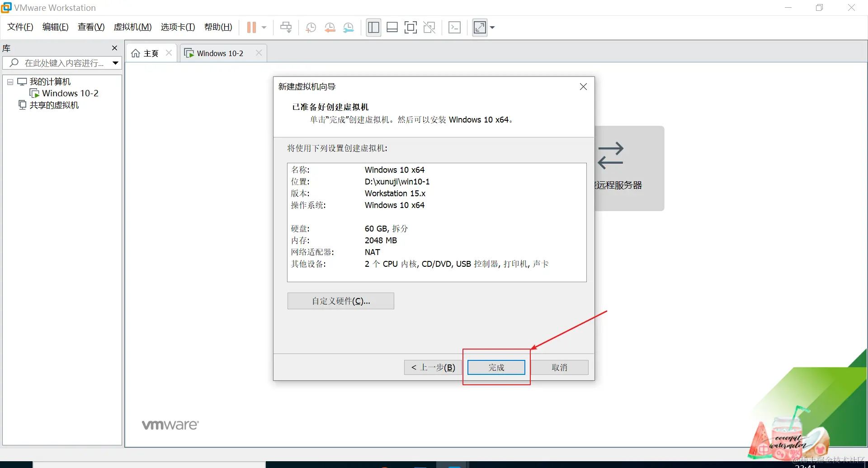Open the 帮助(H) menu
Screen dimensions: 868x468
[218, 27]
